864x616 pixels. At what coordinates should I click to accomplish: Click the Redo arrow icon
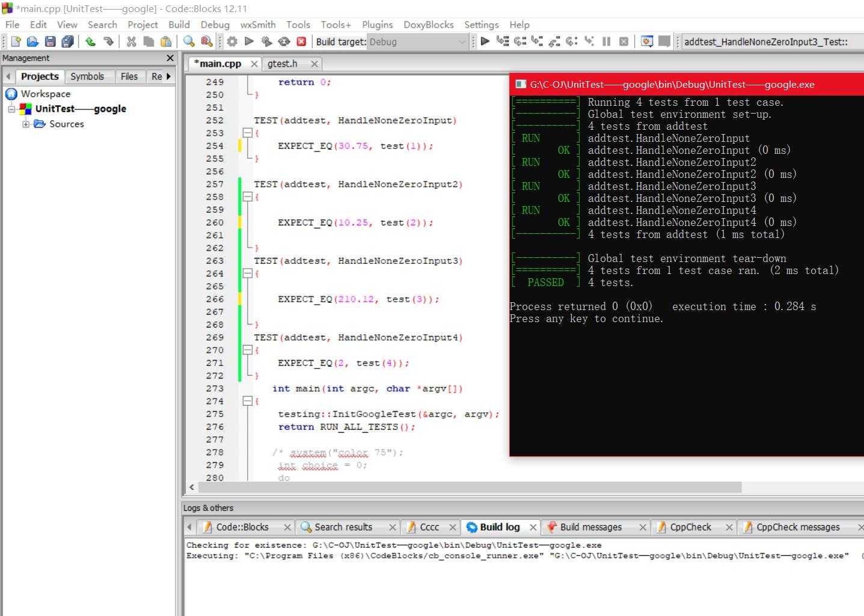108,41
